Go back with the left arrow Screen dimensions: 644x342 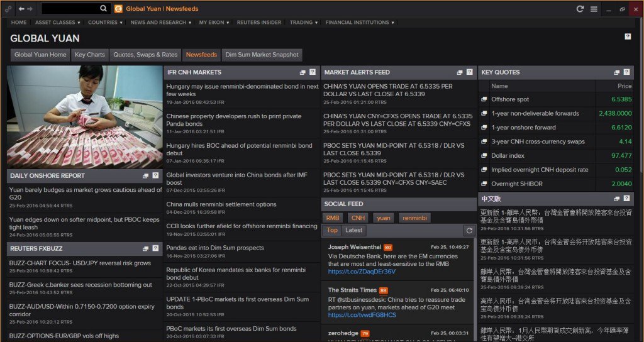(21, 9)
